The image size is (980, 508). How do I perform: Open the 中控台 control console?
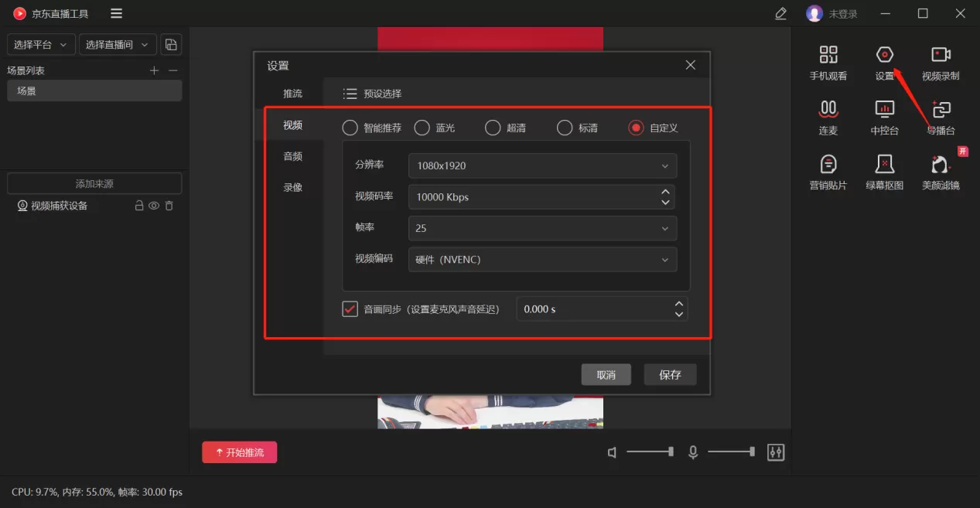coord(883,116)
